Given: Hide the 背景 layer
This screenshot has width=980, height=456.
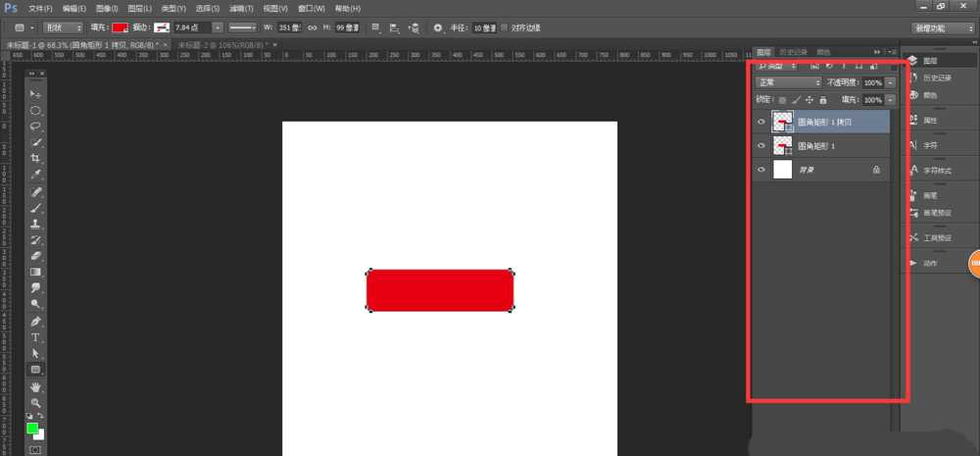Looking at the screenshot, I should pos(761,170).
